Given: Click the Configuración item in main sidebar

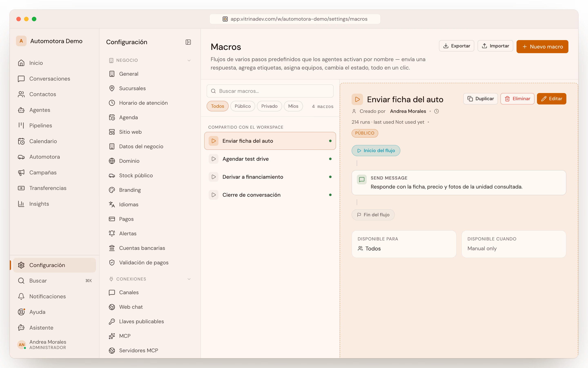Looking at the screenshot, I should (x=55, y=265).
